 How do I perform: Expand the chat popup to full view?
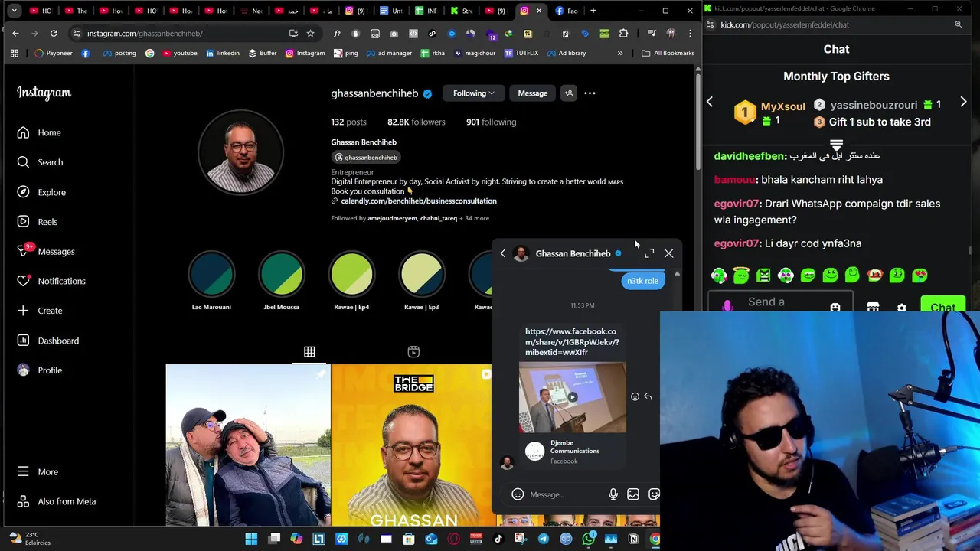click(649, 253)
